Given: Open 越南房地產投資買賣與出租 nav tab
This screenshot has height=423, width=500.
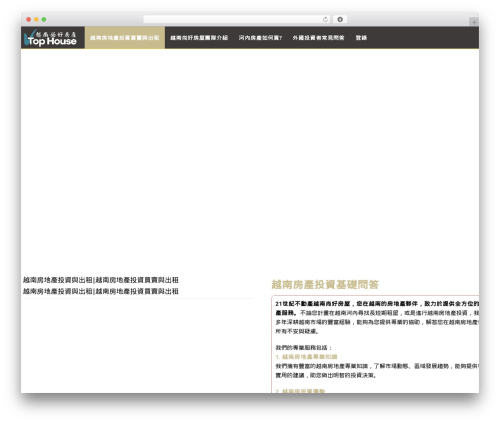Looking at the screenshot, I should (125, 38).
